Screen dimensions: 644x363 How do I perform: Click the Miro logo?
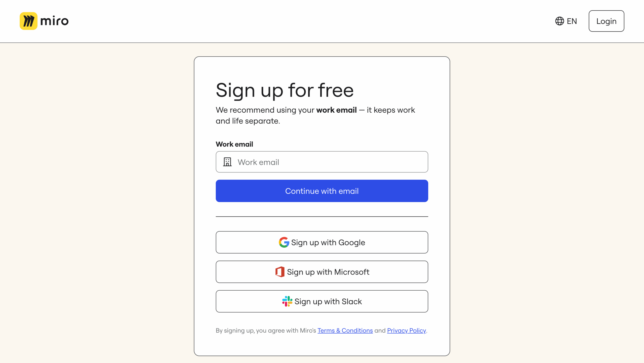point(44,21)
